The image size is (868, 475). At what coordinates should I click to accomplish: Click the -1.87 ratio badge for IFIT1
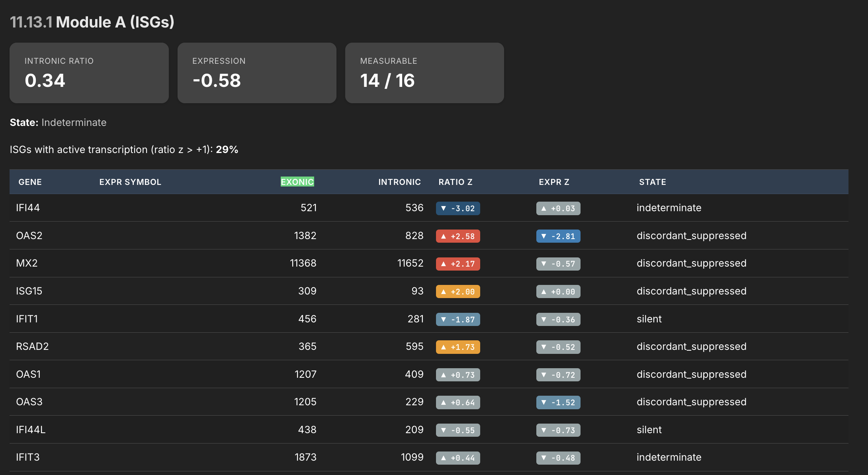pyautogui.click(x=458, y=320)
